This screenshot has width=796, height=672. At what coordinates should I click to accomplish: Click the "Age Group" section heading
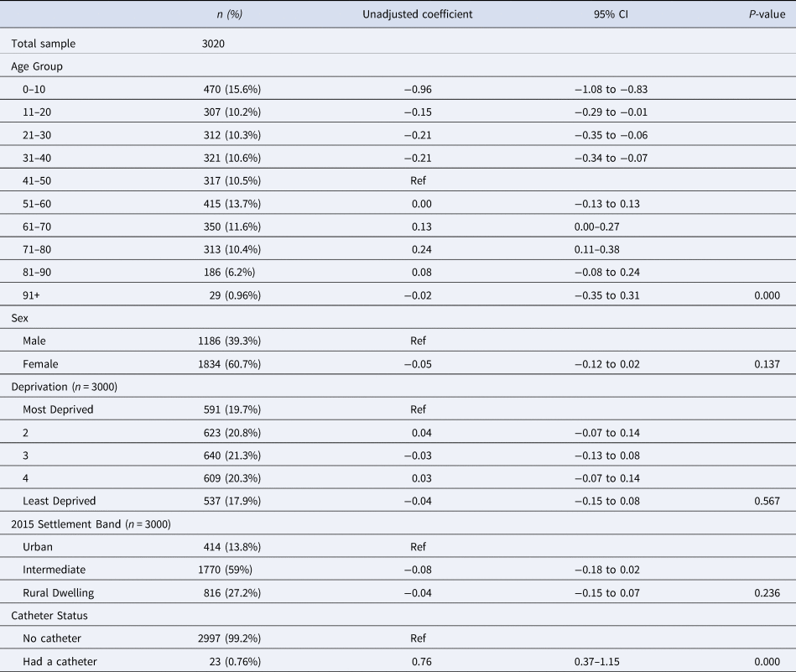(37, 65)
